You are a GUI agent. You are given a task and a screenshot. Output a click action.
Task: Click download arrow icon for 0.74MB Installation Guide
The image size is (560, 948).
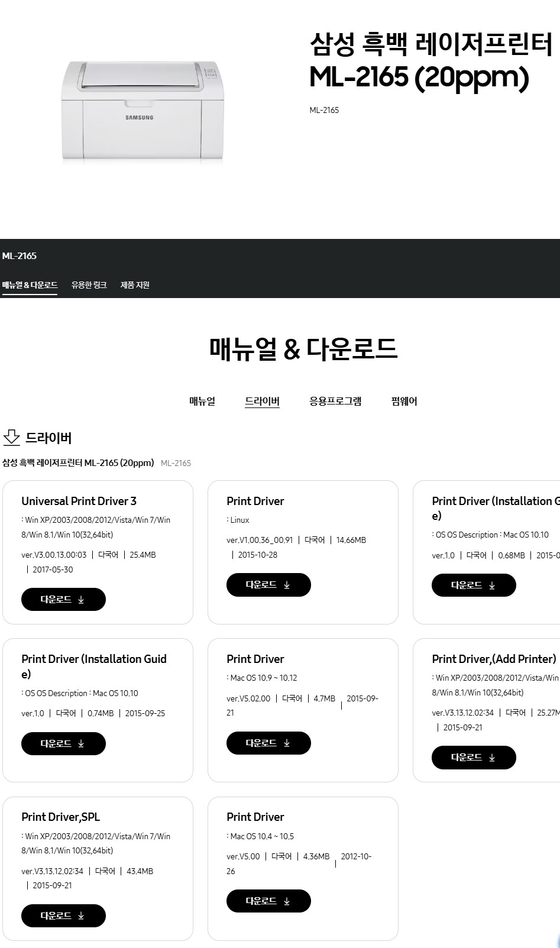pos(81,744)
